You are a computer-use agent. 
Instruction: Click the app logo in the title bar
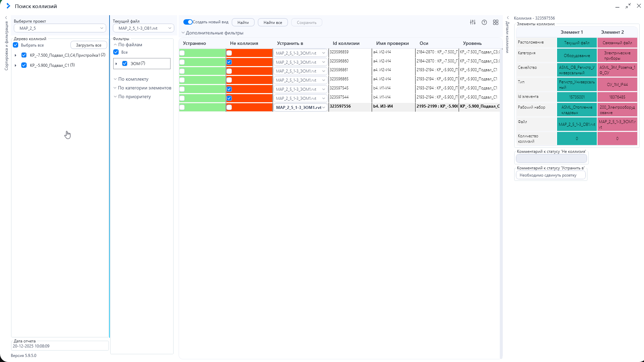click(x=8, y=6)
